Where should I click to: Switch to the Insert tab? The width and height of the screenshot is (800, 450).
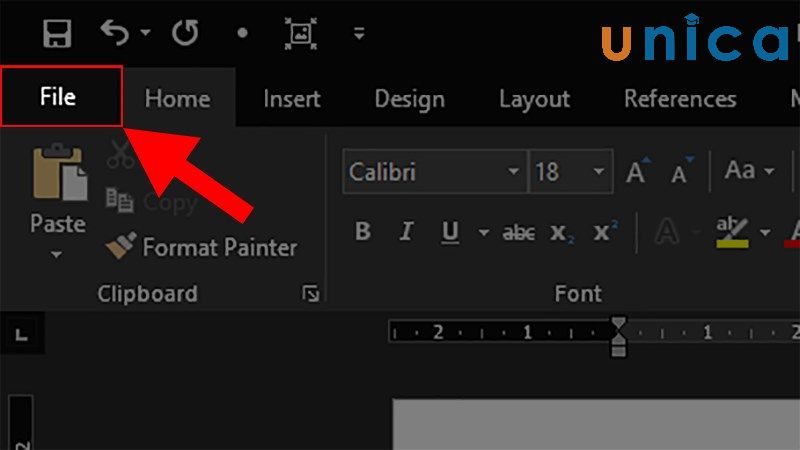(x=292, y=99)
